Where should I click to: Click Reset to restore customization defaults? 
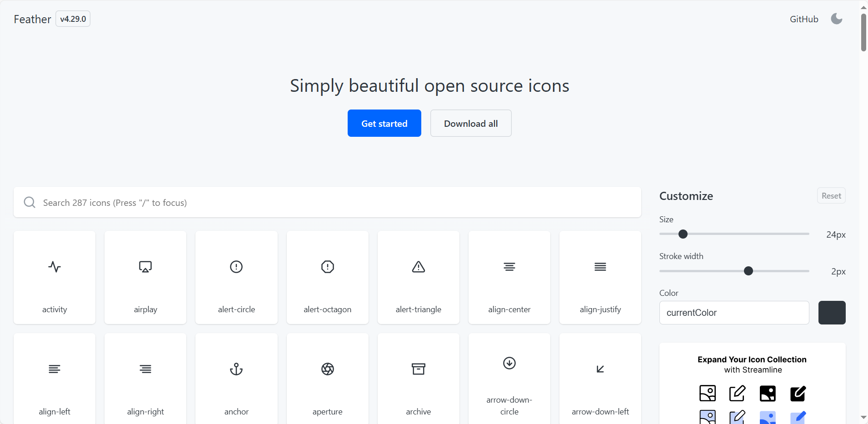[831, 195]
